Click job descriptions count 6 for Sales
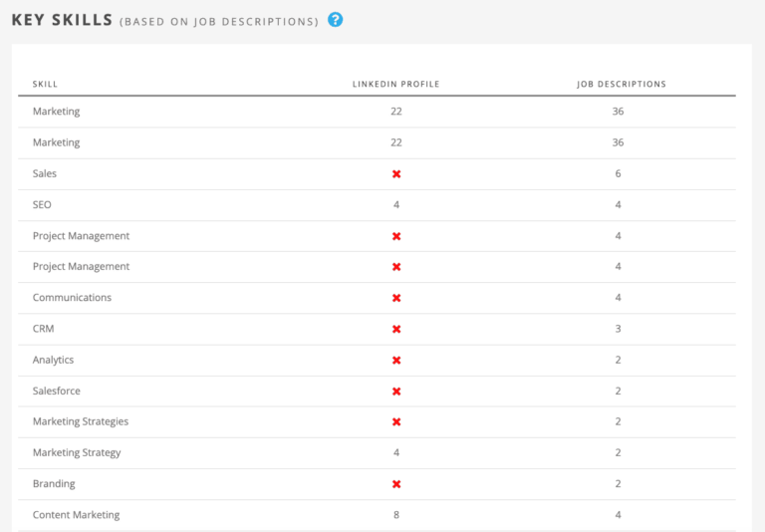The height and width of the screenshot is (532, 765). (619, 173)
